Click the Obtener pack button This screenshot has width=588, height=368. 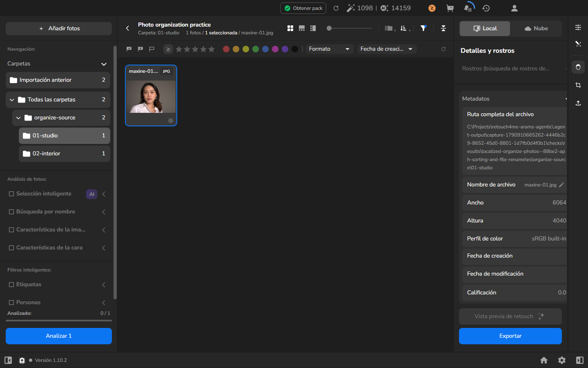click(x=303, y=8)
